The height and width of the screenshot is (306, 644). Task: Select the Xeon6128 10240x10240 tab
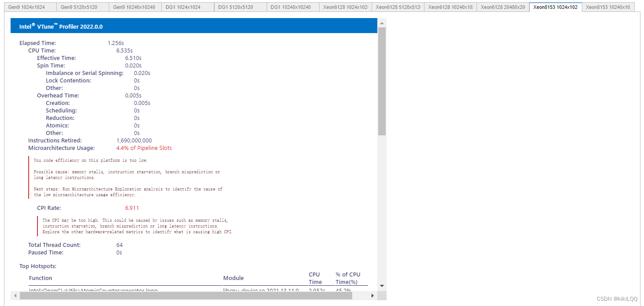pyautogui.click(x=450, y=7)
